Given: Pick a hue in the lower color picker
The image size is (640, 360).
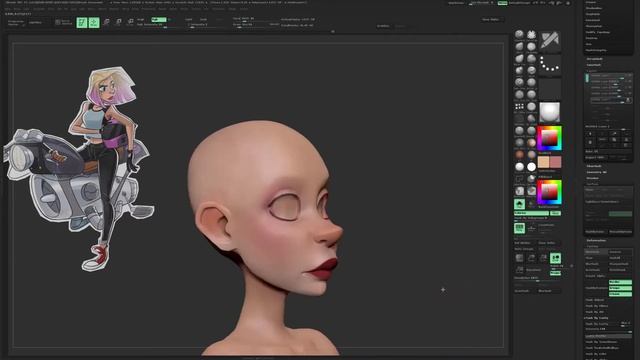Looking at the screenshot, I should click(549, 192).
